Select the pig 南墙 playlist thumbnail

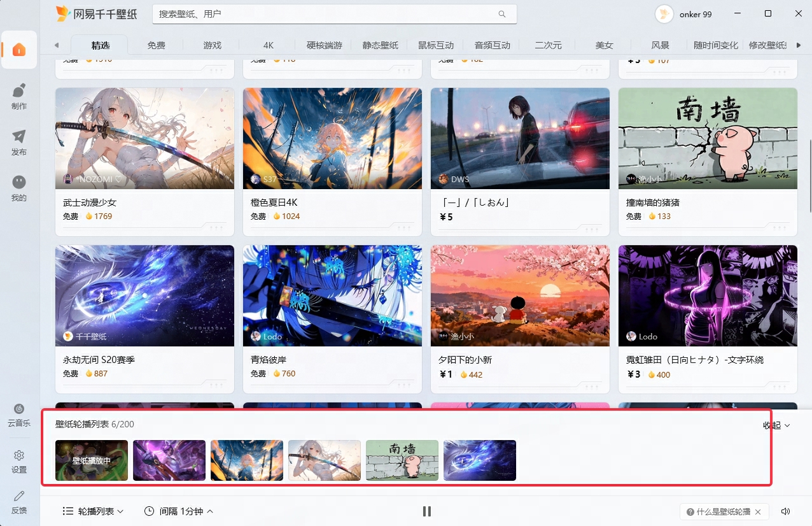pos(402,460)
